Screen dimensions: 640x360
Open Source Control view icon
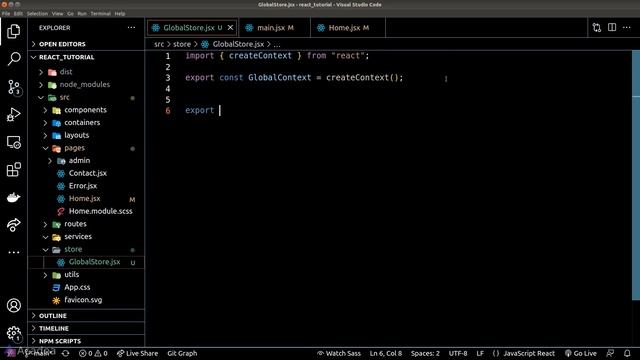[x=13, y=87]
